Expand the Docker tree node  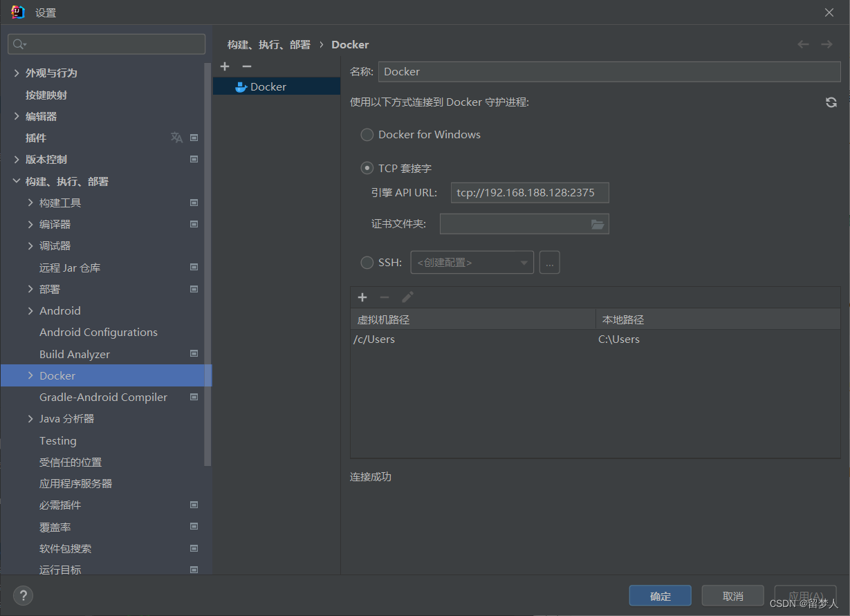tap(30, 375)
